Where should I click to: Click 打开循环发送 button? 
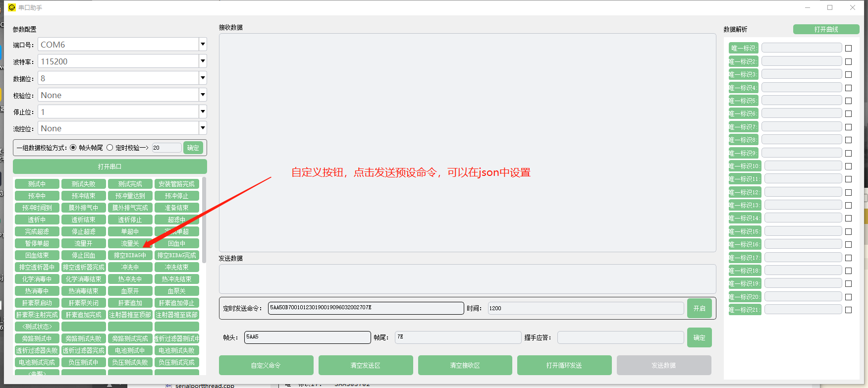click(564, 365)
